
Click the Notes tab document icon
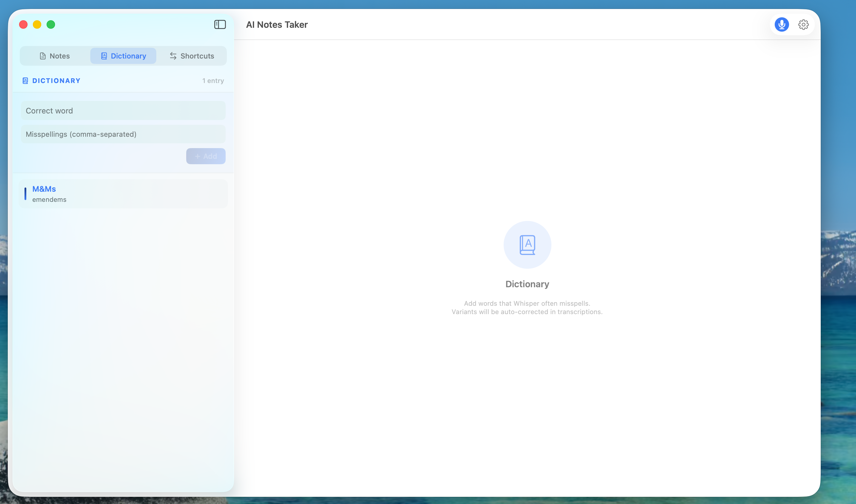(43, 56)
